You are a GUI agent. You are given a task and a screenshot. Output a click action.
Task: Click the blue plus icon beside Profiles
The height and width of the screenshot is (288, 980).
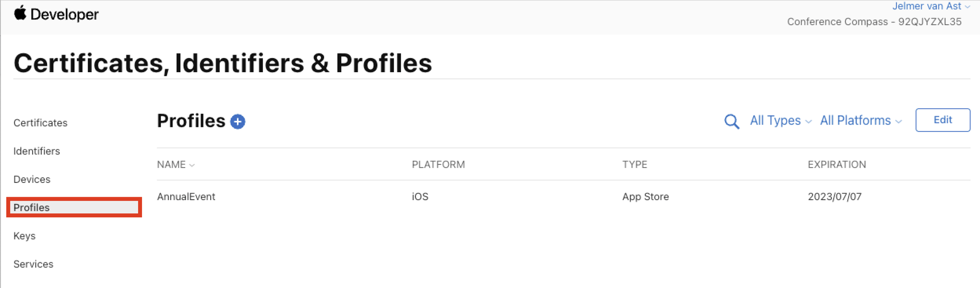pos(238,122)
